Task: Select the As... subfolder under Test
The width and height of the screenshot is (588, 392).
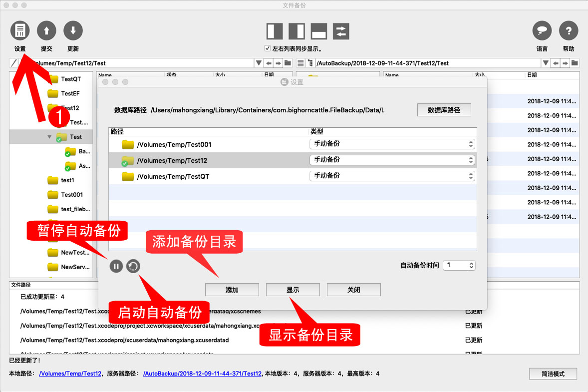Action: click(78, 166)
